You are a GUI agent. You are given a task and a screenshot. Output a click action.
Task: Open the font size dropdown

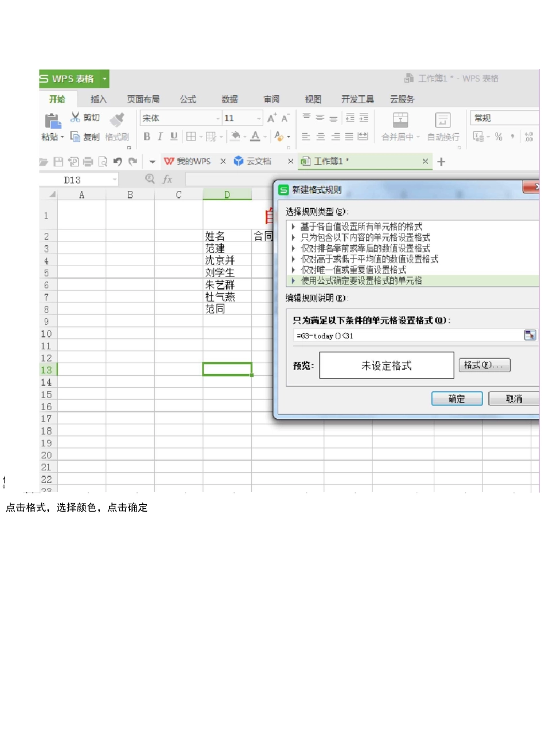[x=259, y=118]
